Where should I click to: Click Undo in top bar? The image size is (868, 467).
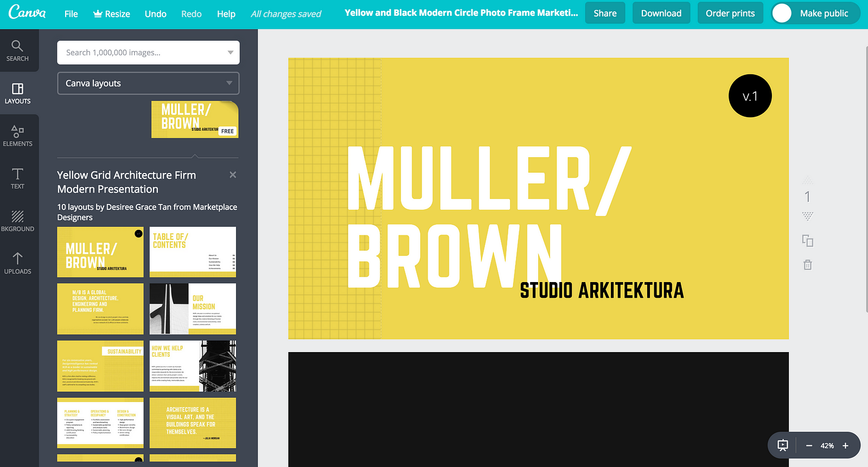156,14
